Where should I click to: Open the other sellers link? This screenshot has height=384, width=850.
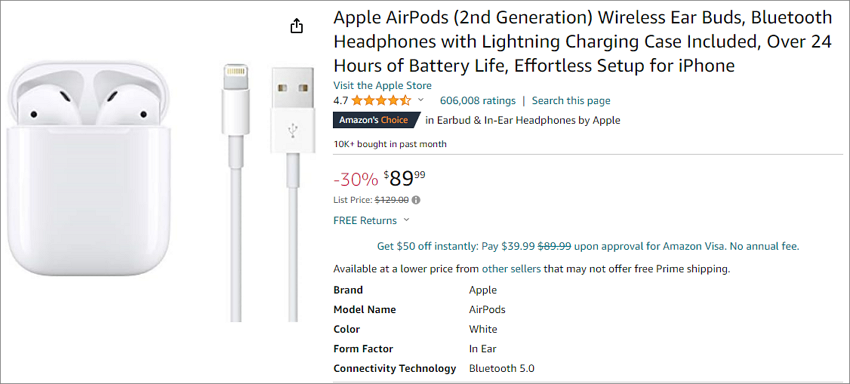(x=511, y=268)
